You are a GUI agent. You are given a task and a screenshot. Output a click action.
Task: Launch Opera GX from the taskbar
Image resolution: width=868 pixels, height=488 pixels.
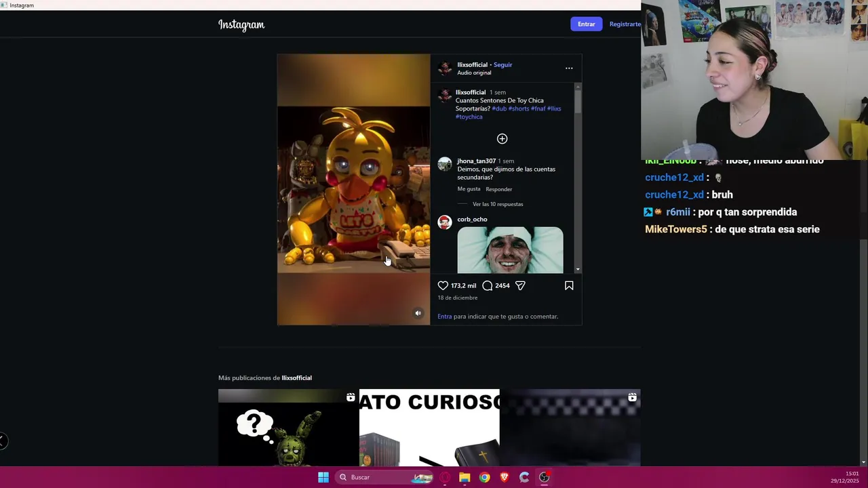click(445, 477)
